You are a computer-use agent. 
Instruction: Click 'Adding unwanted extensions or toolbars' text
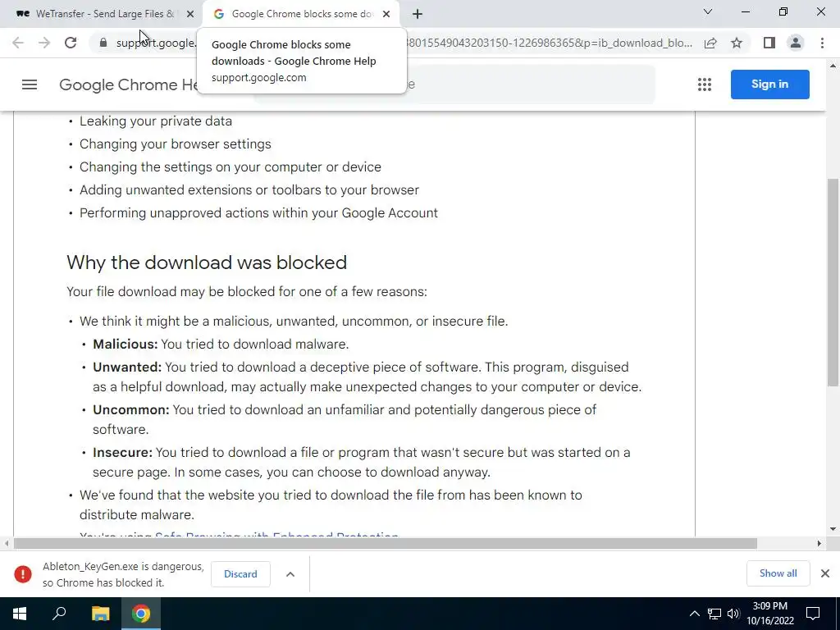coord(249,190)
